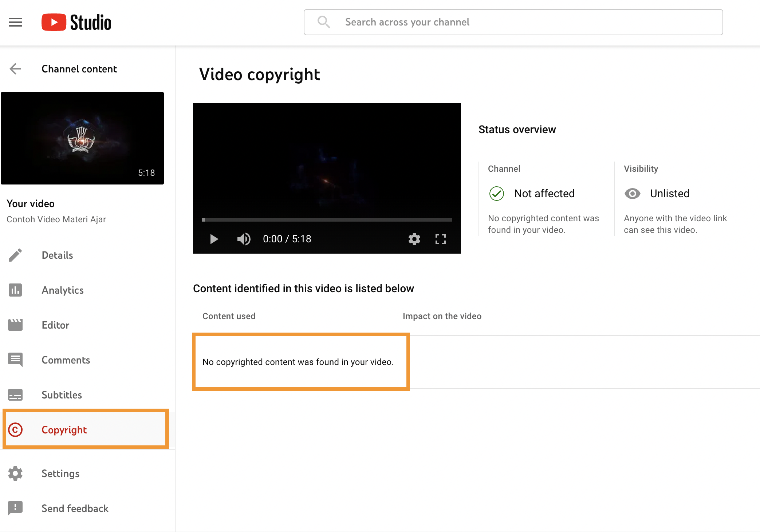Viewport: 760px width, 532px height.
Task: Play the video preview
Action: (x=214, y=239)
